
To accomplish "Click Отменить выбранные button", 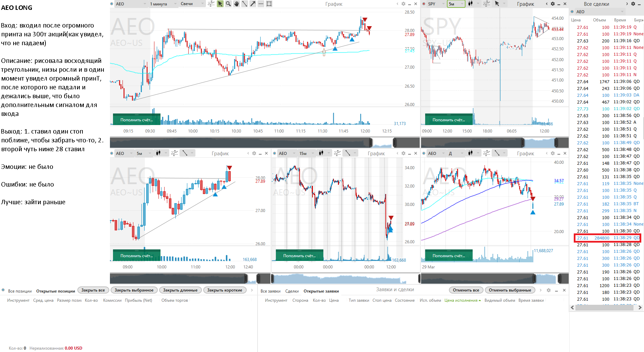I will tap(510, 290).
